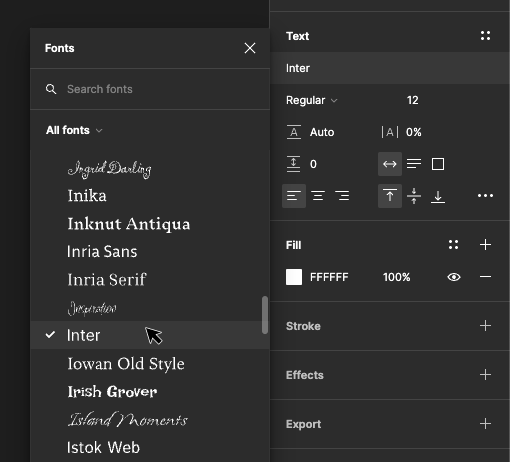Align text center
510x462 pixels.
click(x=318, y=196)
